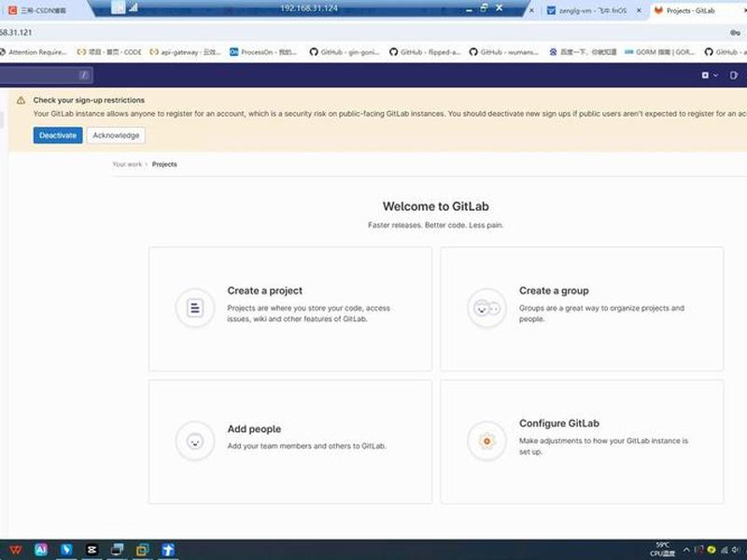Open CapCut from the taskbar
This screenshot has width=747, height=560.
92,550
